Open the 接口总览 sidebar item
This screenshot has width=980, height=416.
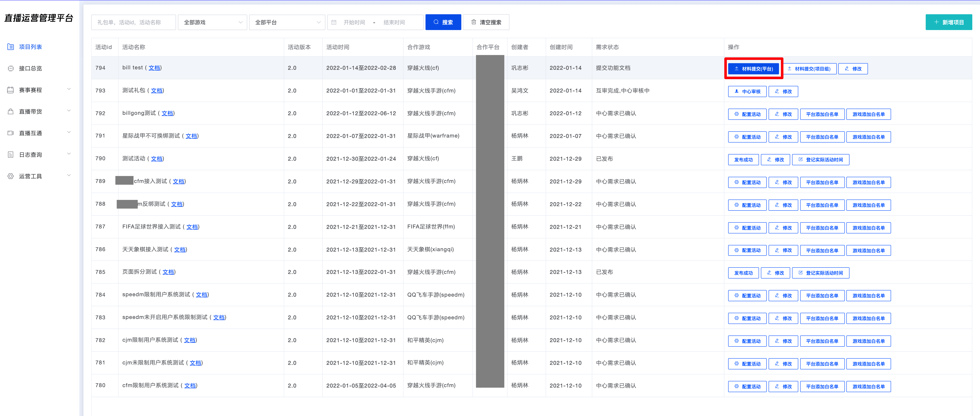(x=30, y=69)
